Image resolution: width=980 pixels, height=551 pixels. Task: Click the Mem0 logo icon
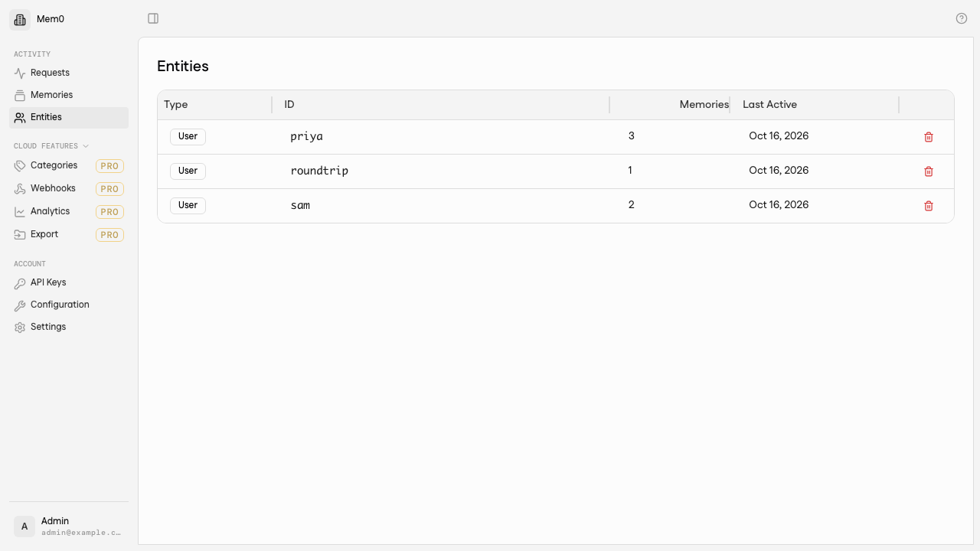tap(20, 19)
